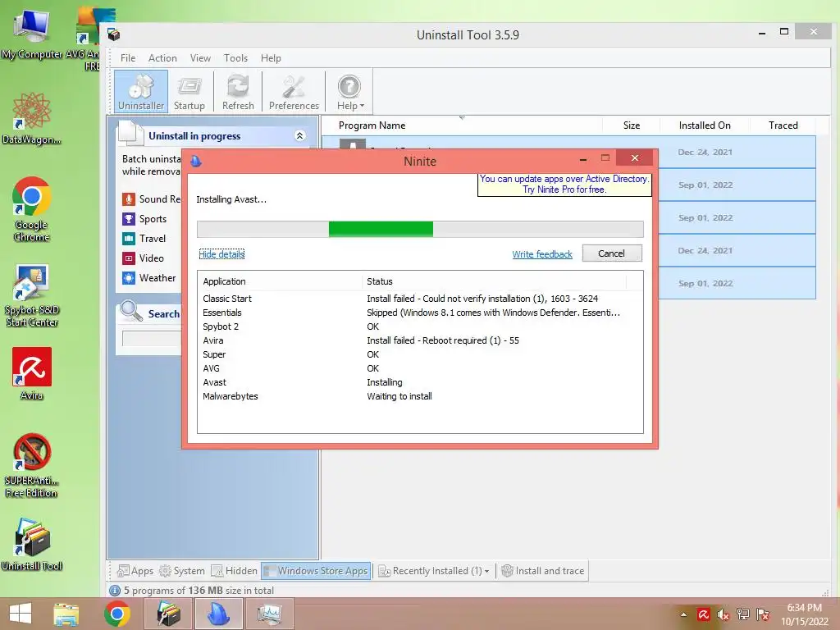The width and height of the screenshot is (840, 630).
Task: Click the Avira system tray icon
Action: click(x=703, y=614)
